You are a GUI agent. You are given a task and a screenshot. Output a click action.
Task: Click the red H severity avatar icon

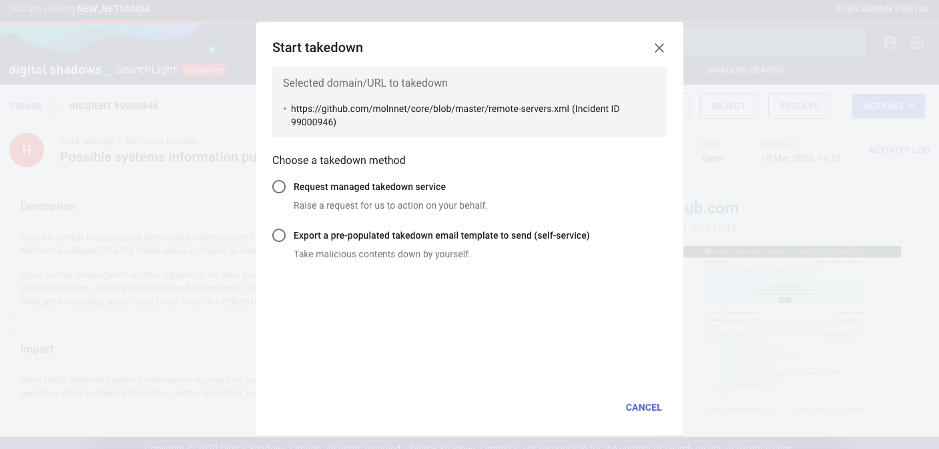click(26, 150)
